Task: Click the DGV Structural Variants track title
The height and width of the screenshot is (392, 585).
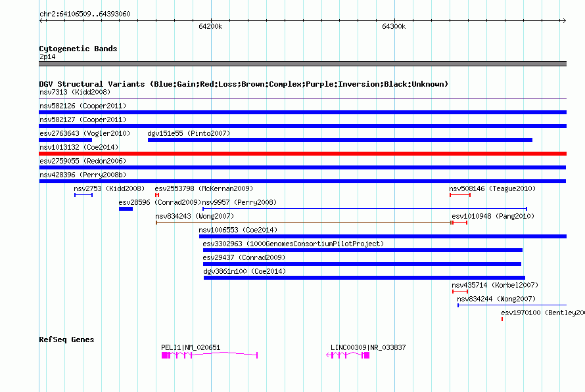Action: (x=243, y=84)
